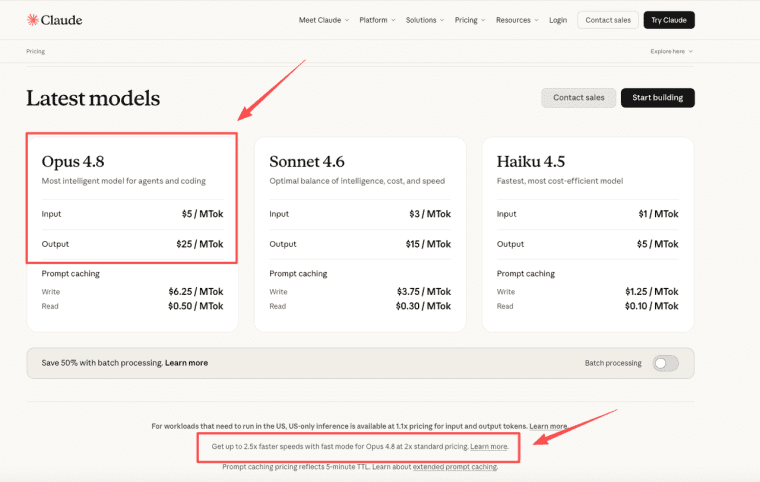
Task: Click the Sonnet 4.6 card title
Action: coord(307,161)
